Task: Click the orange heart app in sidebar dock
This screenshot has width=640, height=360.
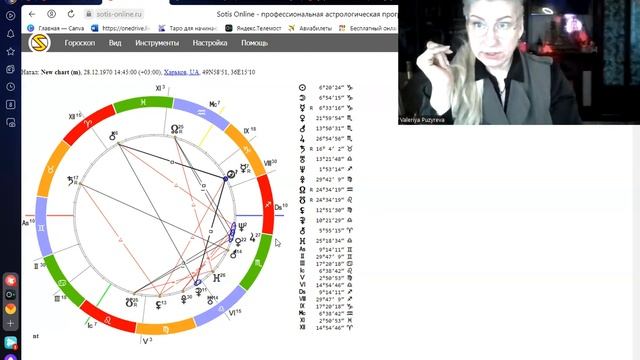Action: tap(11, 309)
